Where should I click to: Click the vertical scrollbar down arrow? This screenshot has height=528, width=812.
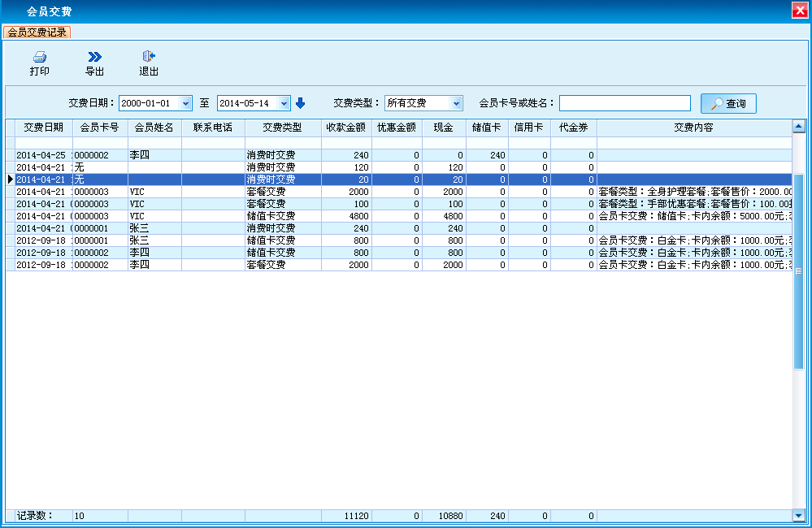click(798, 515)
